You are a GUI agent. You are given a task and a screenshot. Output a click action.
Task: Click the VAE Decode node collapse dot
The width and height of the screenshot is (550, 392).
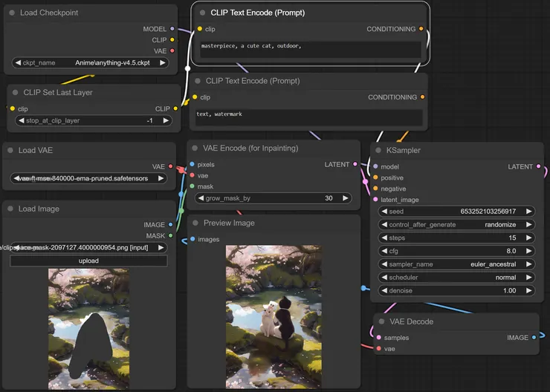381,321
